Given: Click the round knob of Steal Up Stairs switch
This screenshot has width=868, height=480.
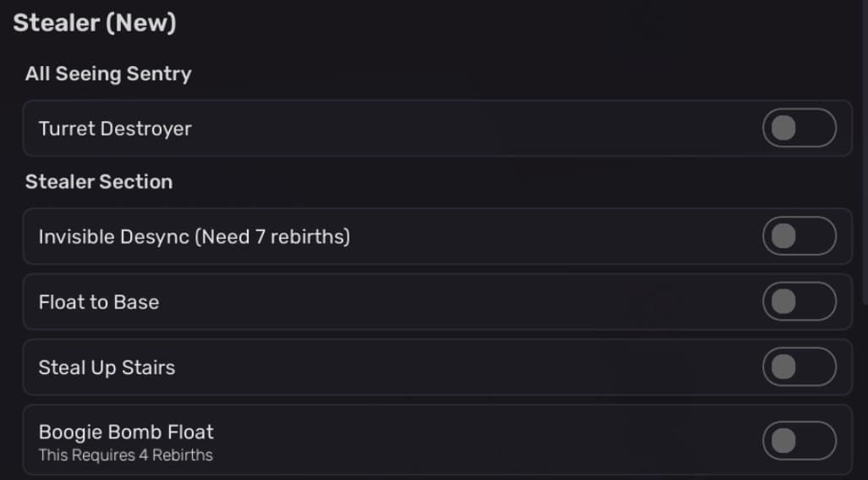Looking at the screenshot, I should pos(784,367).
